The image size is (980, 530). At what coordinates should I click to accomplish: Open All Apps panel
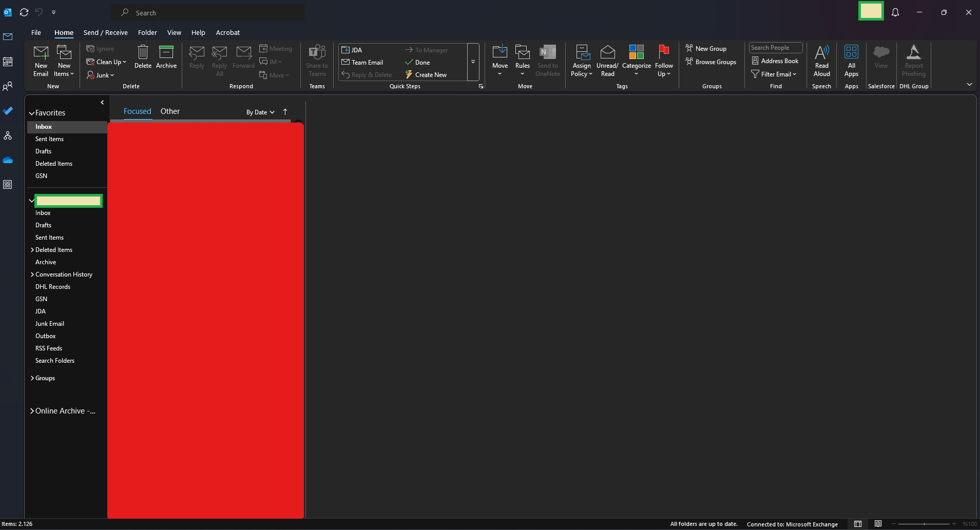tap(851, 61)
